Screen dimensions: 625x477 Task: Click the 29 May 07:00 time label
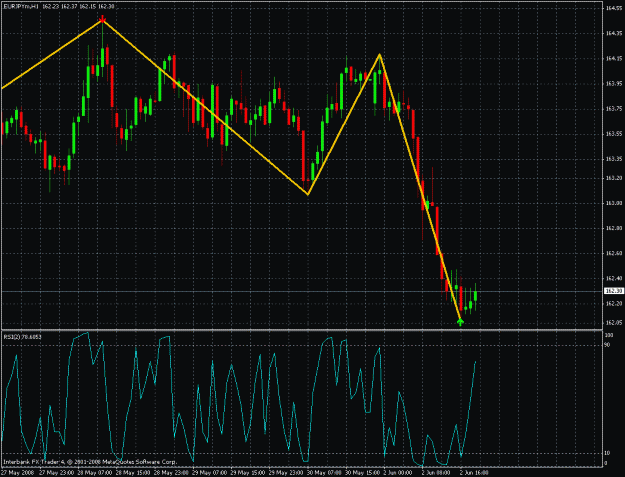[x=210, y=473]
